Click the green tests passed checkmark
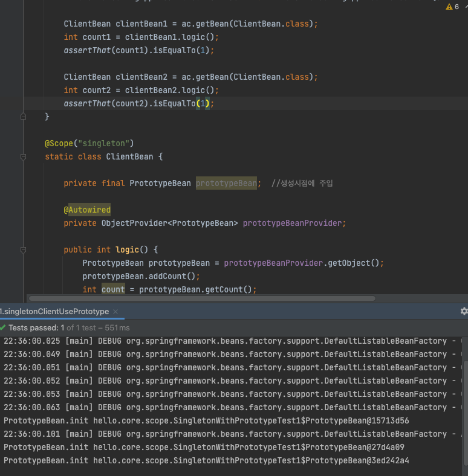 pos(3,327)
